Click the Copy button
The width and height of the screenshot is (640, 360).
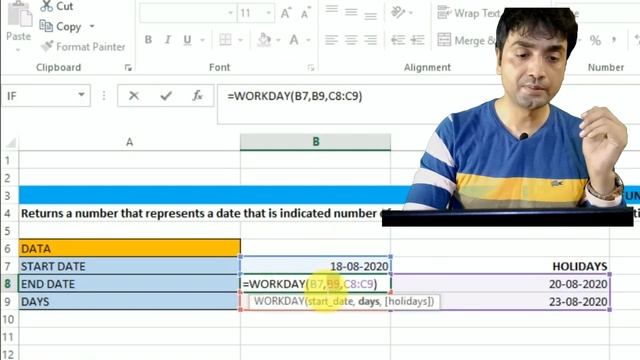(60, 27)
